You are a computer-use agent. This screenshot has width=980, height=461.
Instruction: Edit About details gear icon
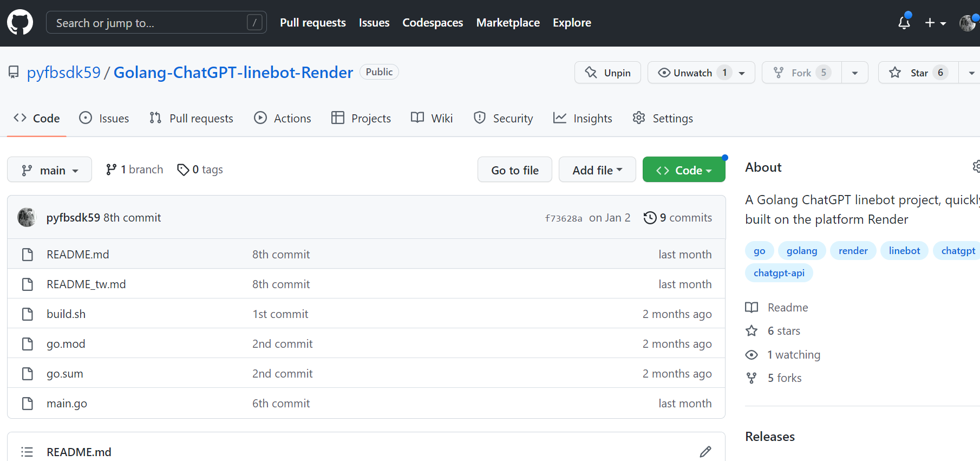[x=976, y=167]
